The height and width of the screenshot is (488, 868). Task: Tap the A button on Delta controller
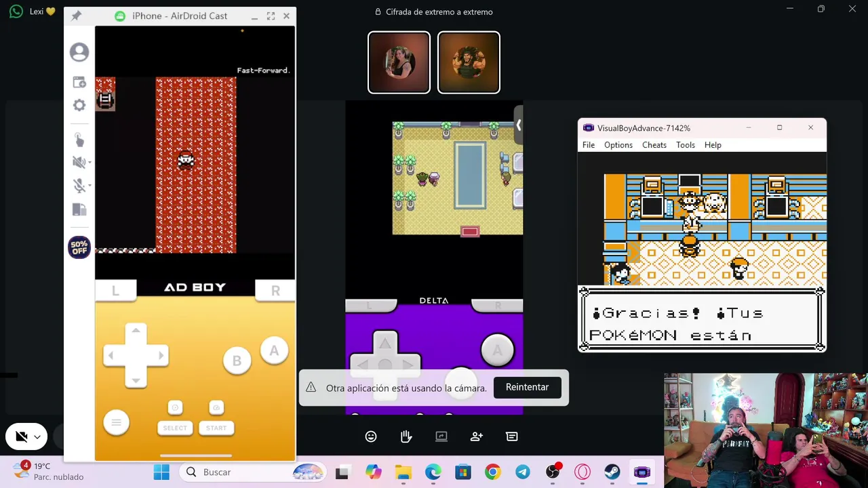497,350
